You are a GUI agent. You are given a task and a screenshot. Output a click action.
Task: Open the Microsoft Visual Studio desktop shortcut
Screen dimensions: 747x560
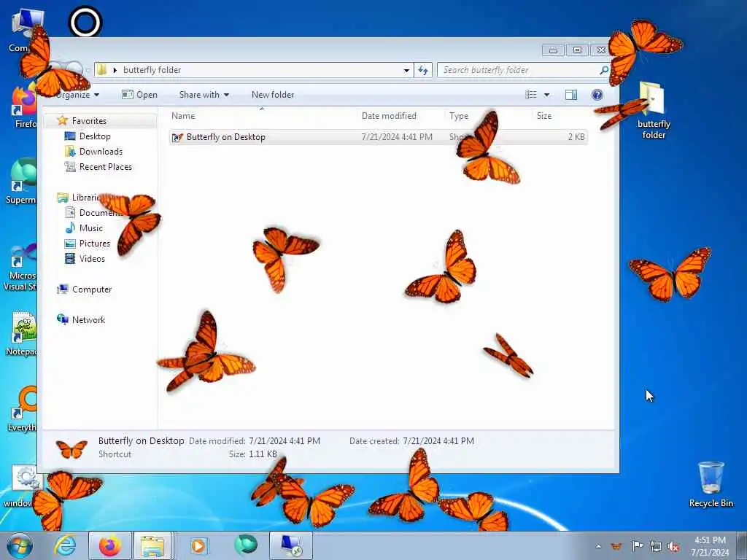point(20,267)
